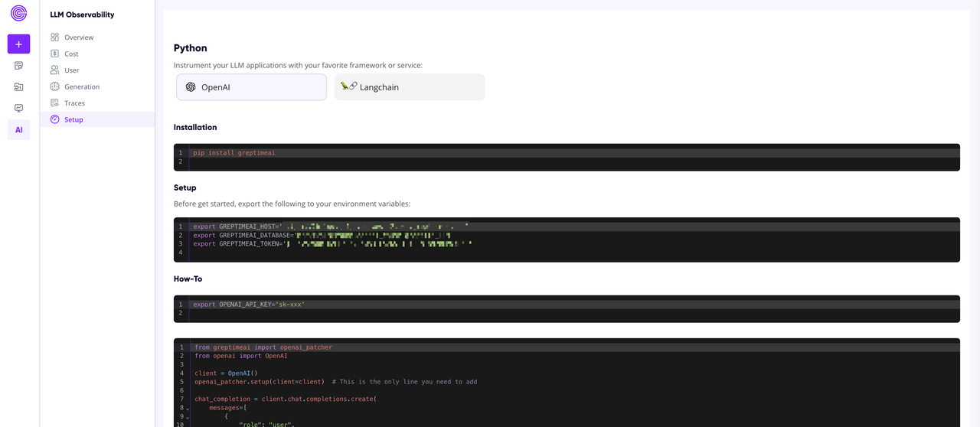980x427 pixels.
Task: Click the OPENAI_API_KEY export line
Action: tap(249, 305)
